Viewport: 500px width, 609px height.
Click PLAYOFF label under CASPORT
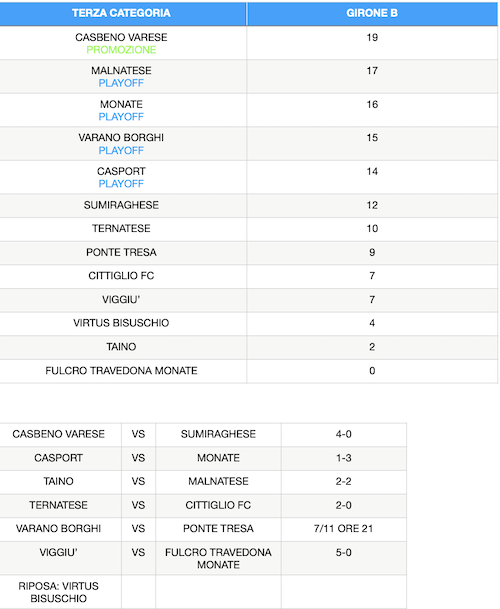pyautogui.click(x=121, y=184)
